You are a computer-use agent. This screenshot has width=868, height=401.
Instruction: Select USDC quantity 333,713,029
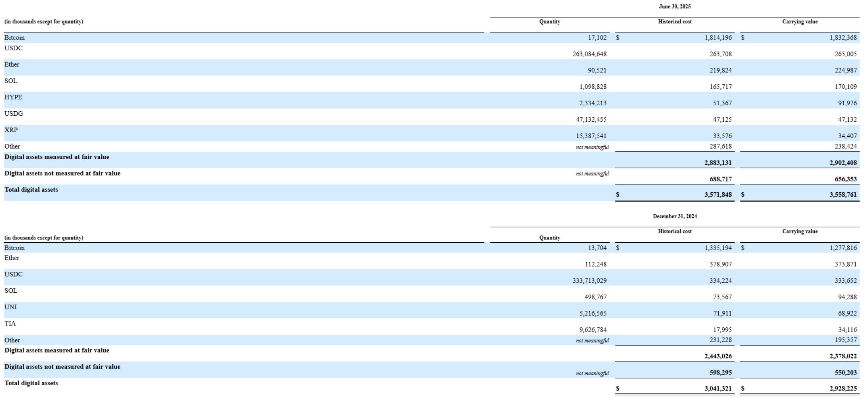(589, 281)
